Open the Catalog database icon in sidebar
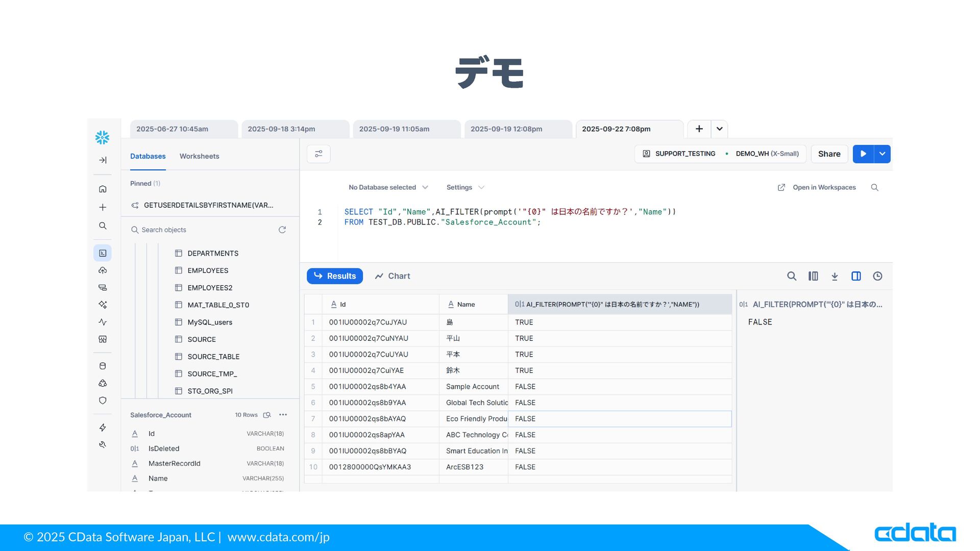This screenshot has width=980, height=551. 103,366
